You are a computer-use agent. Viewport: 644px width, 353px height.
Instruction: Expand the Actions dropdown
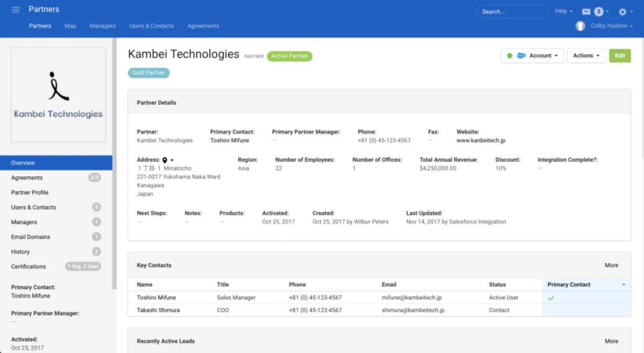(586, 56)
